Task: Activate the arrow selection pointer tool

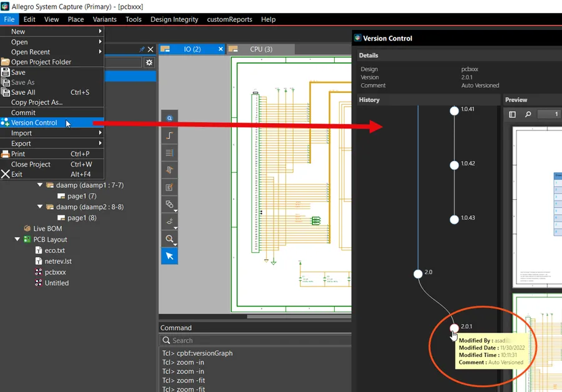Action: (169, 256)
